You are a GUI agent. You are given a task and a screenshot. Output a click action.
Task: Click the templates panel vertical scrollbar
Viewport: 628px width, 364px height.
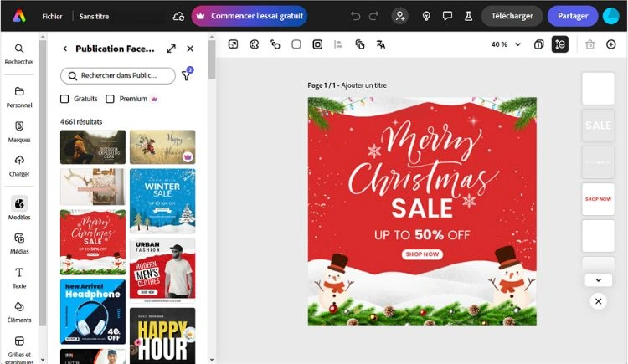click(x=212, y=59)
